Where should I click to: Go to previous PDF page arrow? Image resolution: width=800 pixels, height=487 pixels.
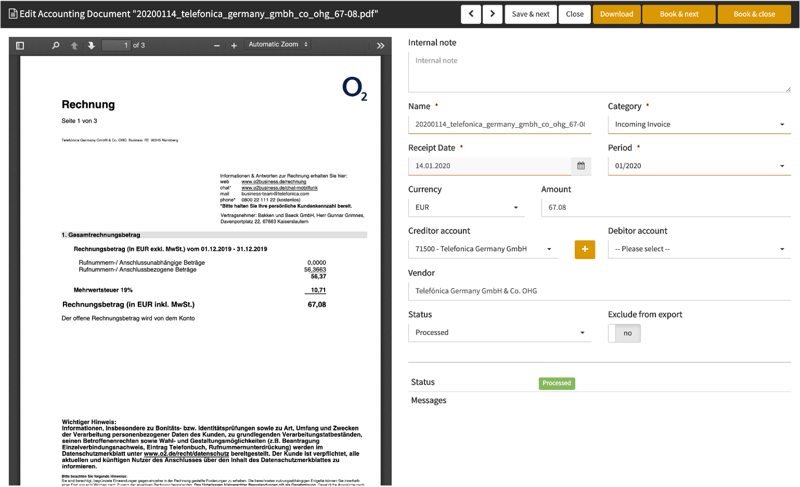click(x=74, y=45)
